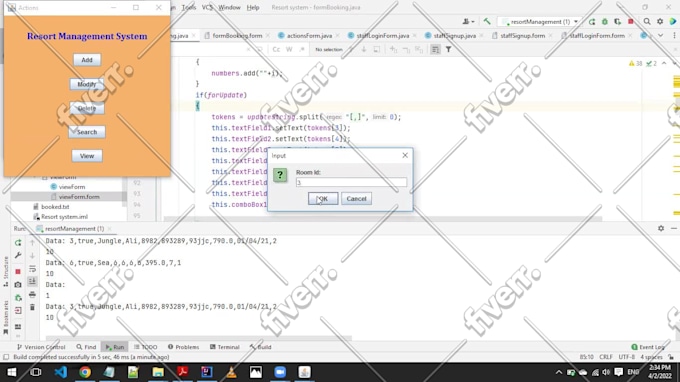
Task: Open Visual Studio Code from the taskbar
Action: click(x=61, y=372)
